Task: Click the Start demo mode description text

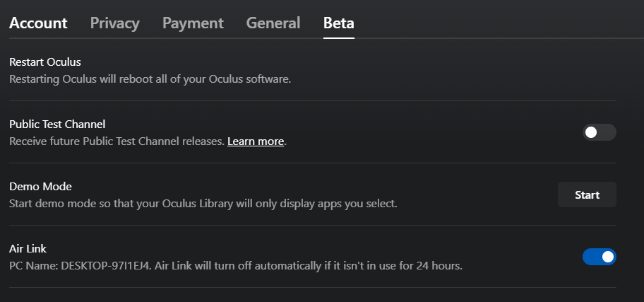Action: click(x=203, y=204)
